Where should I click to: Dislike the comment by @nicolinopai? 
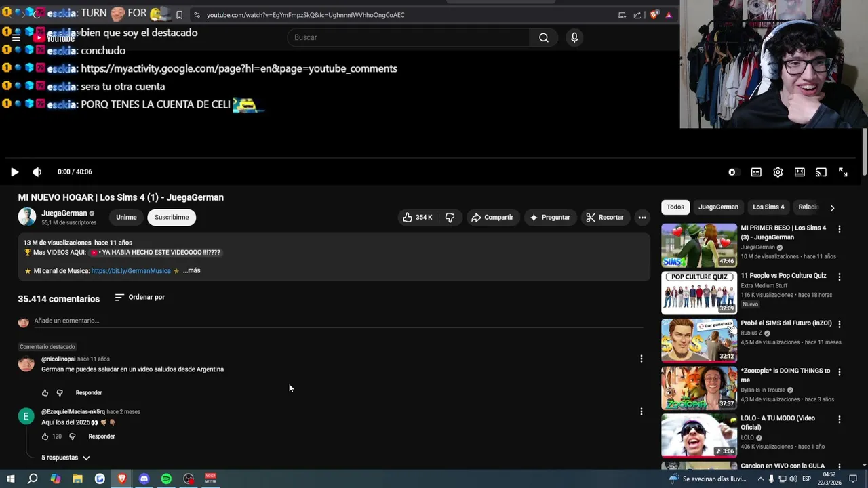tap(60, 393)
